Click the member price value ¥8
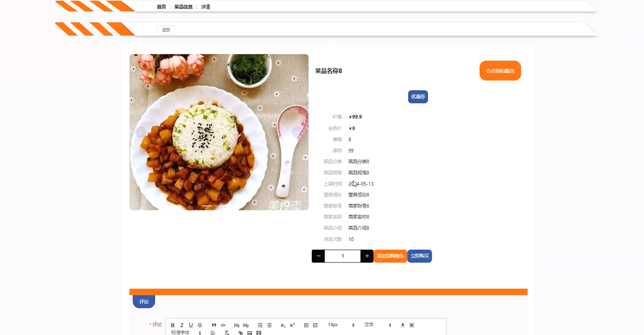 click(x=352, y=128)
